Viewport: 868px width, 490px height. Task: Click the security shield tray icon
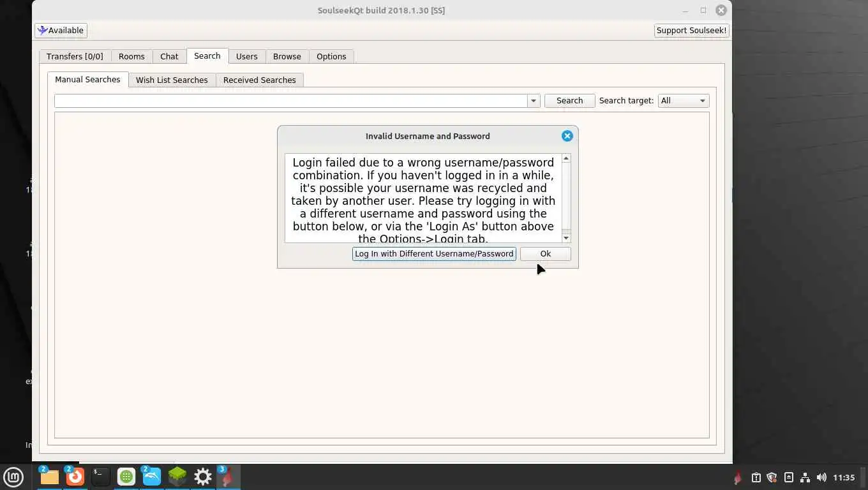[x=772, y=477]
